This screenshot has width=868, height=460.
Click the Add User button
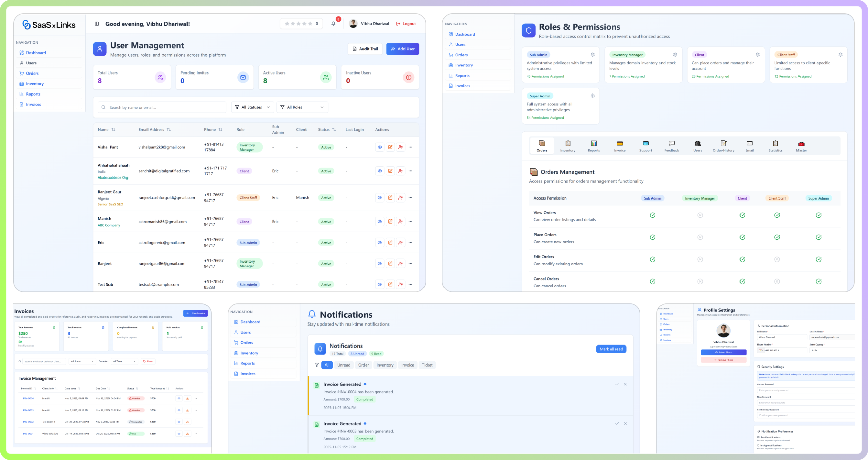[x=402, y=49]
